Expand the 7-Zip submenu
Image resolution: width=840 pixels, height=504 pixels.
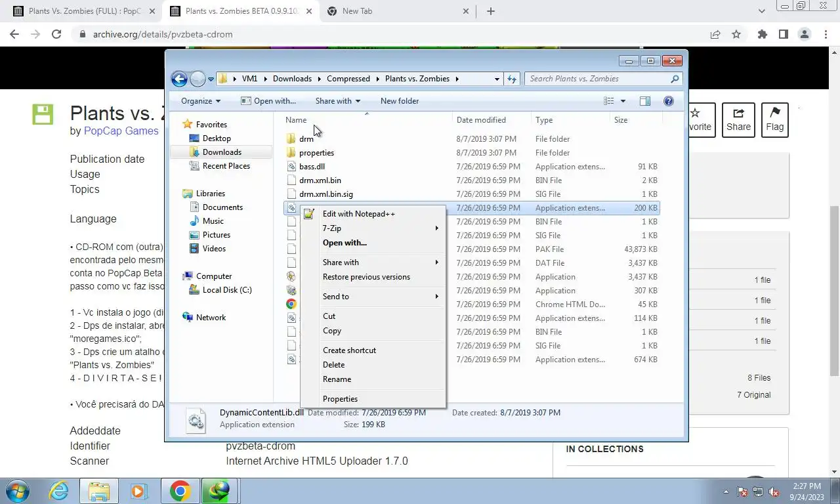click(373, 228)
